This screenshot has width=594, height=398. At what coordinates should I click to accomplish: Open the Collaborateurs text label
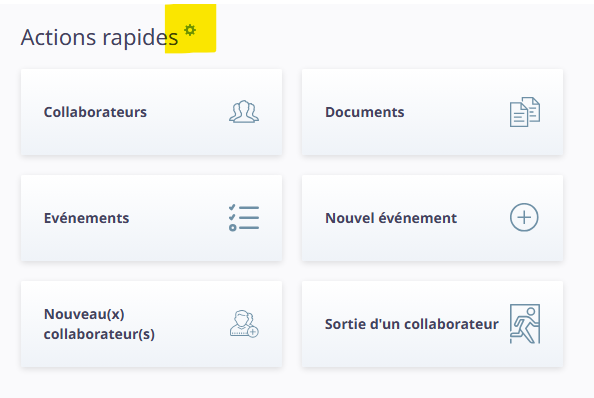(x=95, y=112)
